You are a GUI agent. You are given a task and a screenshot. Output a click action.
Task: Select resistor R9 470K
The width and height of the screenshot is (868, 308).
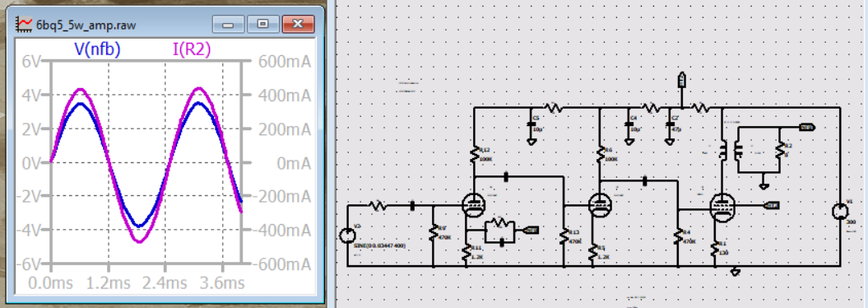[433, 232]
